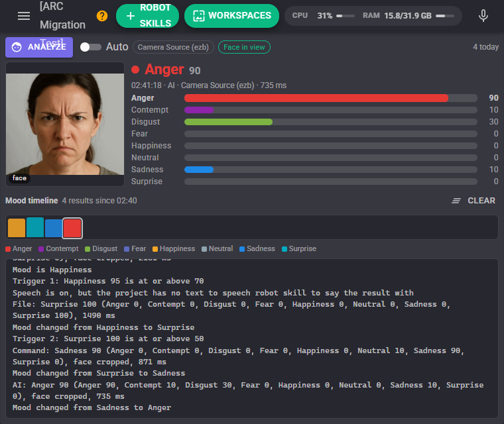Click the Fear legend swatch
This screenshot has width=504, height=424.
click(x=127, y=249)
